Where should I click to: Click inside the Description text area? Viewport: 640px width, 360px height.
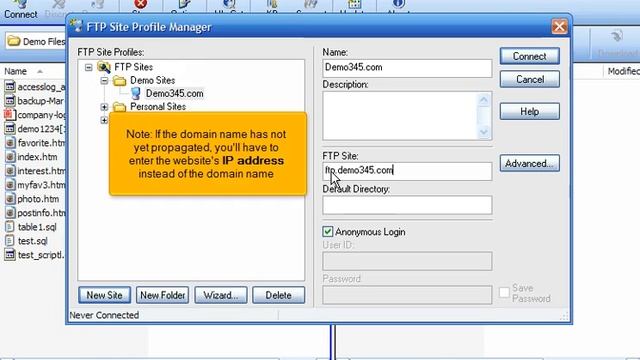click(400, 116)
